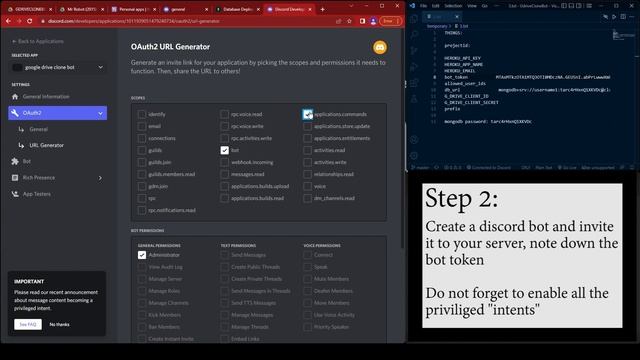
Task: Click the Chrome 'Error' update button
Action: coord(390,21)
